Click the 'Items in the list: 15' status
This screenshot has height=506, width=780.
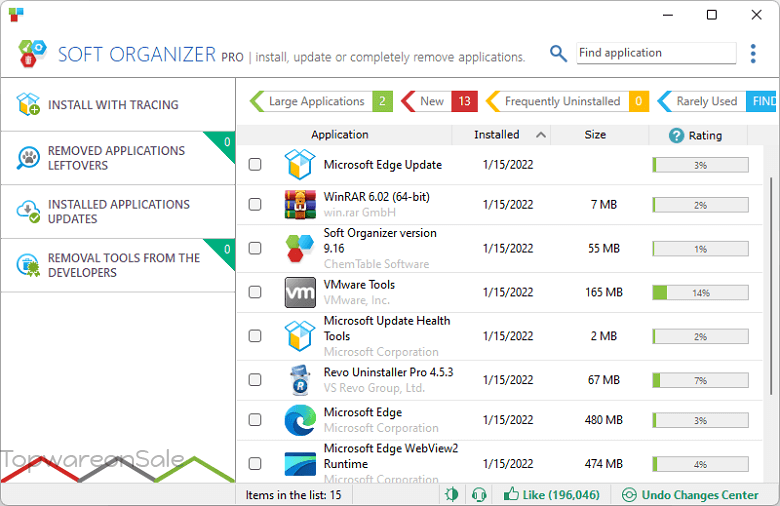[293, 495]
